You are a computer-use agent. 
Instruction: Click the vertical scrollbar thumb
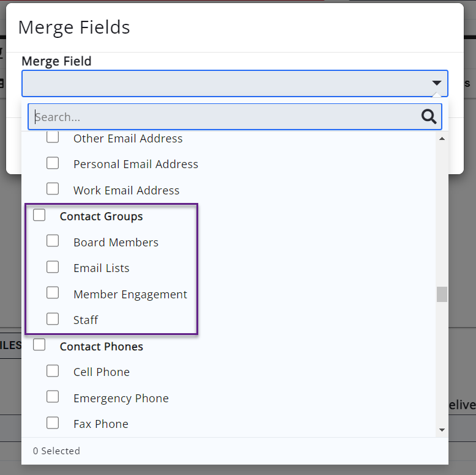point(442,294)
